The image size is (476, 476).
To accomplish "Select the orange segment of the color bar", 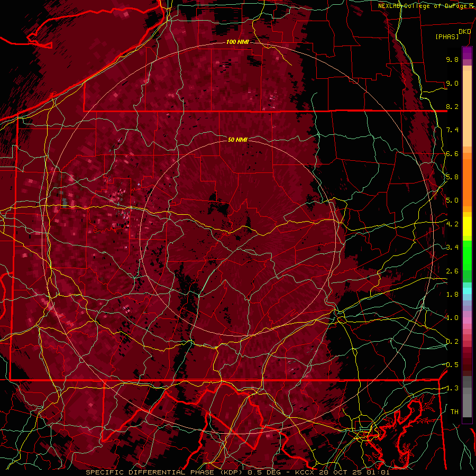I will pyautogui.click(x=467, y=182).
